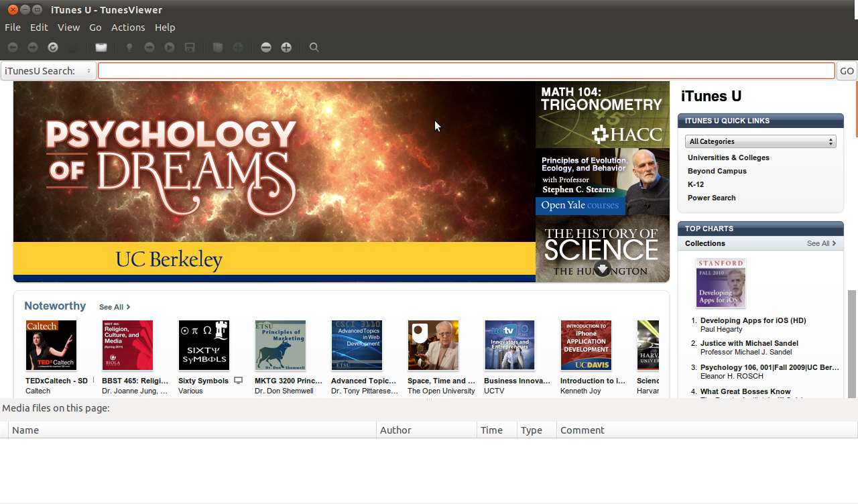Open Developing Apps for iOS (HD) chart entry
The height and width of the screenshot is (504, 858).
pos(753,320)
